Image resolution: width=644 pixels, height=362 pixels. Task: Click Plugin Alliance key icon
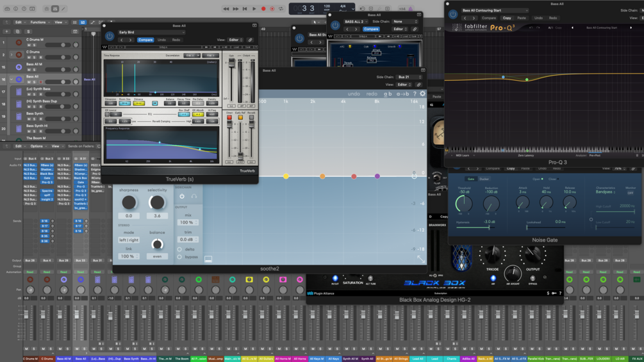[x=554, y=293]
